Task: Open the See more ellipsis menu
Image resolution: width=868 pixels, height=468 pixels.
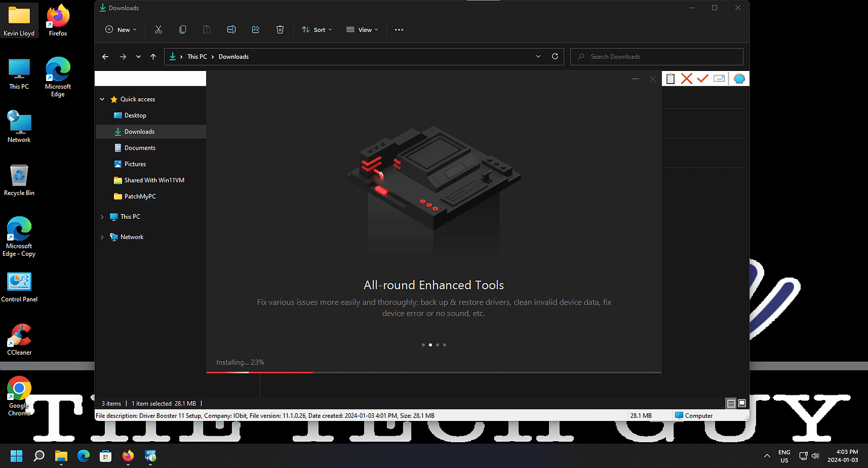Action: 399,30
